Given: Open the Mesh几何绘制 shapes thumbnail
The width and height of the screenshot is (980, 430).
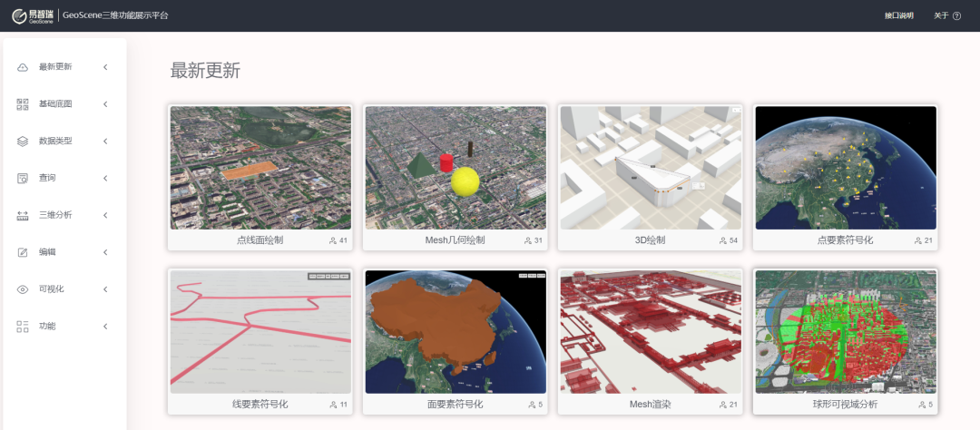Looking at the screenshot, I should (456, 168).
